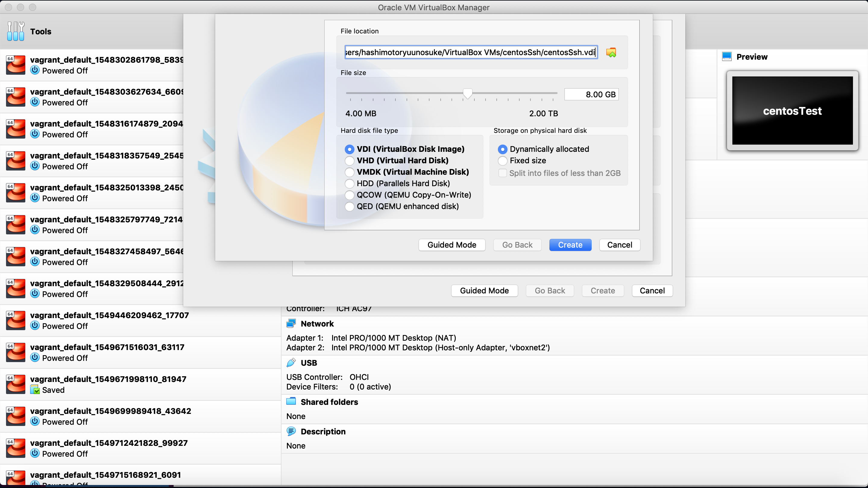Click the 8.00 GB size field

point(591,94)
